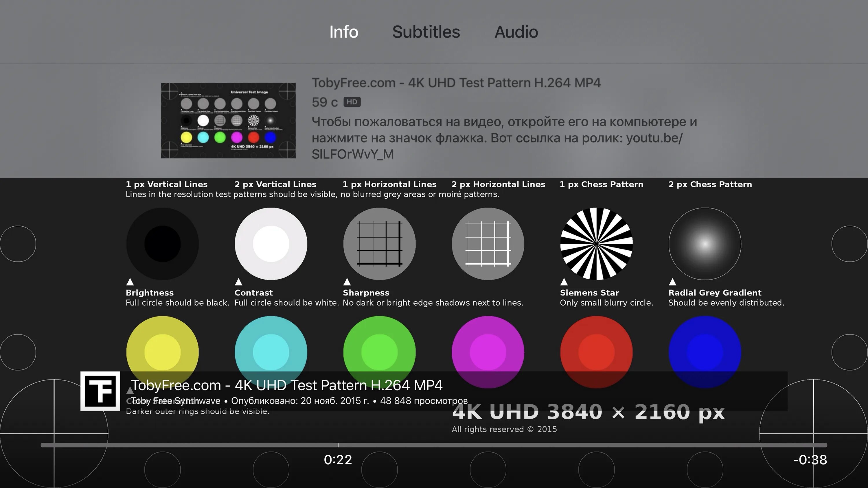Click the Siemens Star pattern
Image resolution: width=868 pixels, height=488 pixels.
(596, 243)
